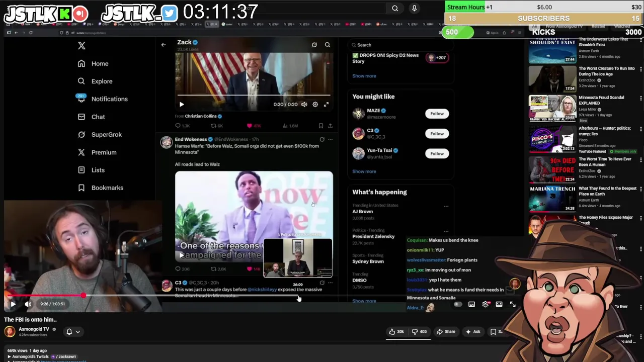Open Explore in the X sidebar
Viewport: 644px width, 362px height.
[95, 81]
